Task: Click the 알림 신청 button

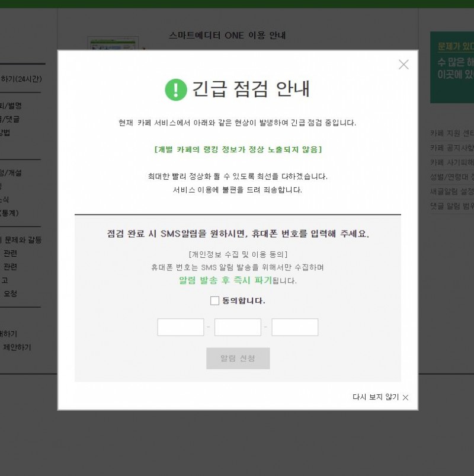Action: click(238, 358)
